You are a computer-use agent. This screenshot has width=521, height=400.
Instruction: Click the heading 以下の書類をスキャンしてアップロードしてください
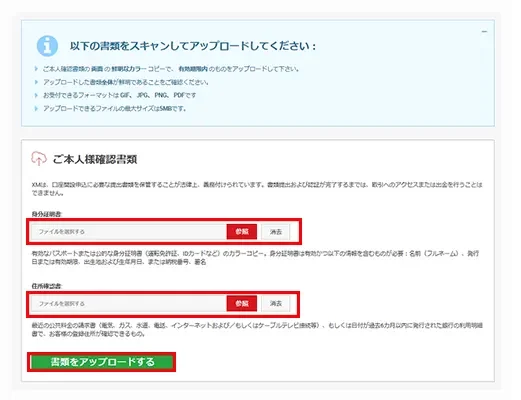[x=193, y=46]
